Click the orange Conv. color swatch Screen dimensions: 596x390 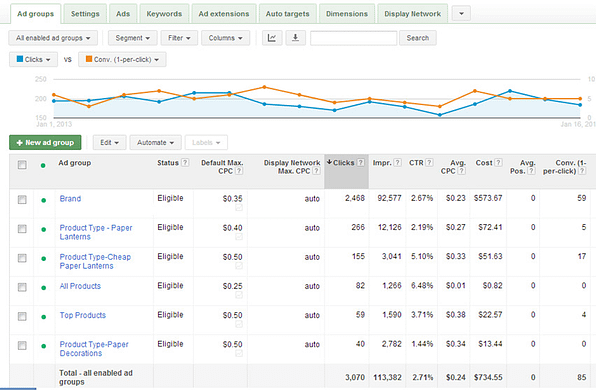click(89, 59)
